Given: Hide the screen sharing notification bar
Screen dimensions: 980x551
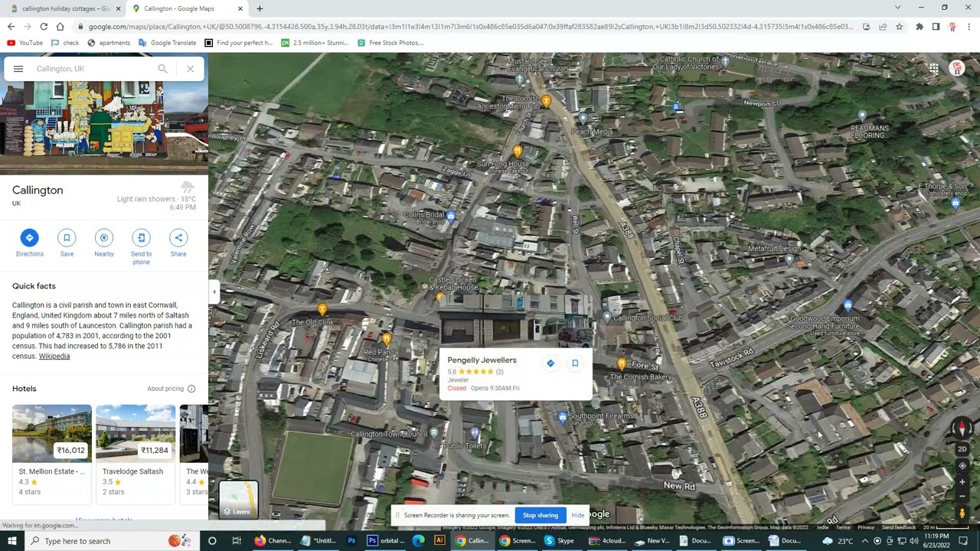Looking at the screenshot, I should click(578, 515).
